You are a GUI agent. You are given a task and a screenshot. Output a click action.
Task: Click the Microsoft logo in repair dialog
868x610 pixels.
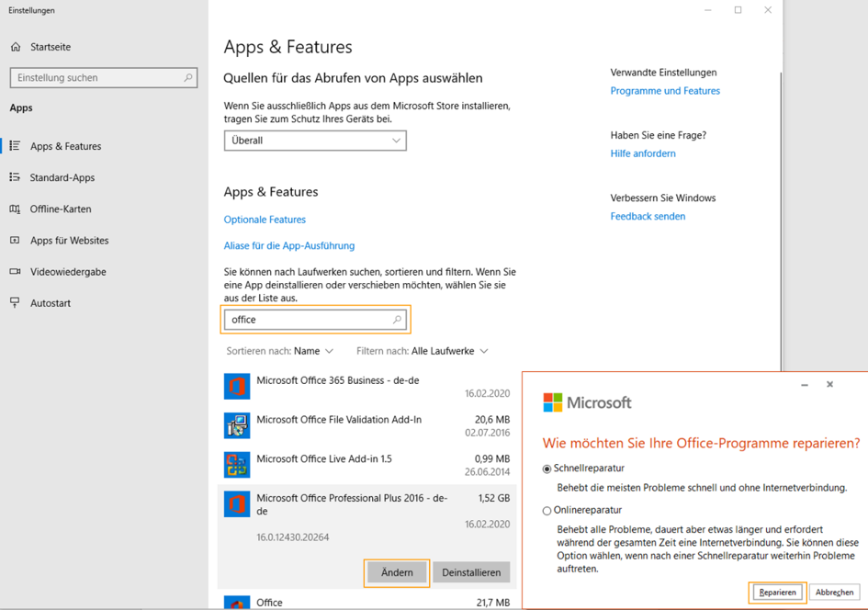click(x=587, y=402)
